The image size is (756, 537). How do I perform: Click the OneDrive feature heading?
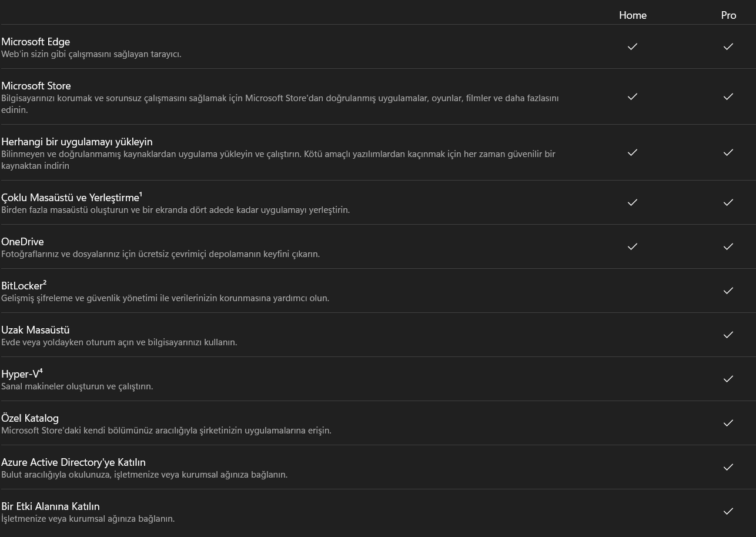point(22,242)
